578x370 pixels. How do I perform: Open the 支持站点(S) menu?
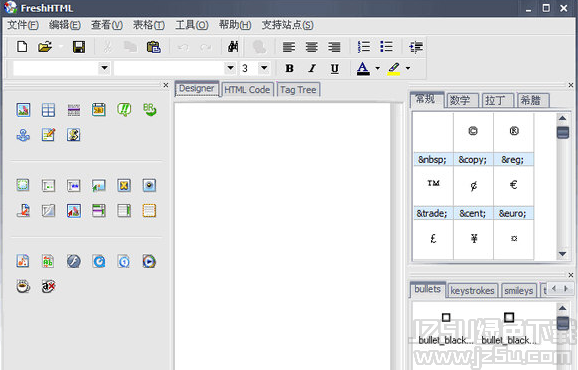coord(288,25)
